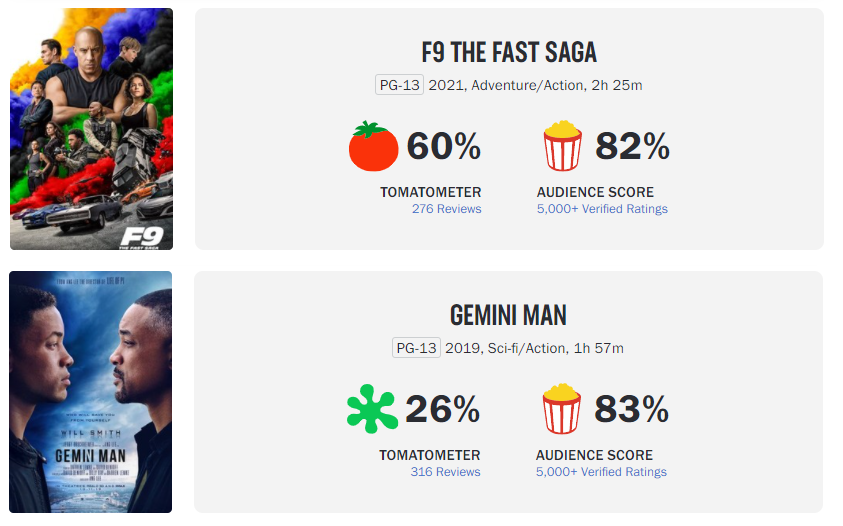This screenshot has width=843, height=526.
Task: Click the red tomato icon for F9
Action: click(374, 146)
